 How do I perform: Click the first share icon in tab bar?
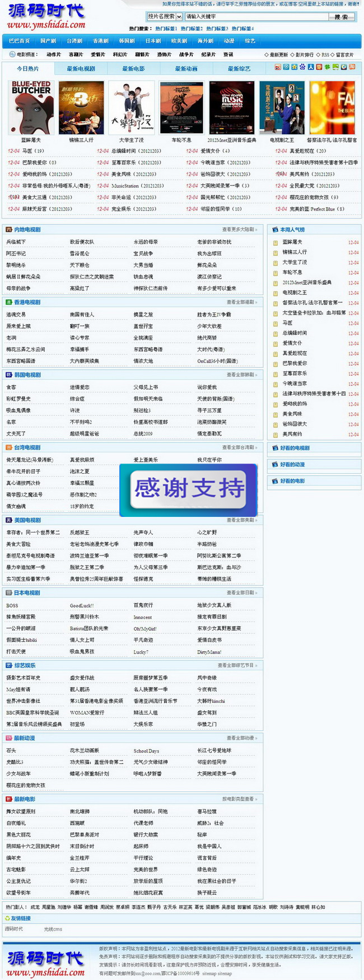278,67
